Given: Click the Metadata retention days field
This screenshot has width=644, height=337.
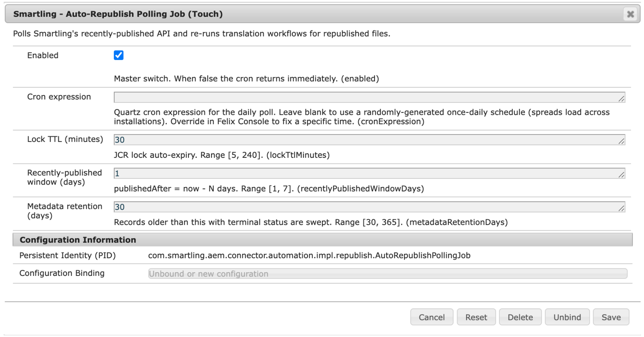Looking at the screenshot, I should pyautogui.click(x=369, y=207).
